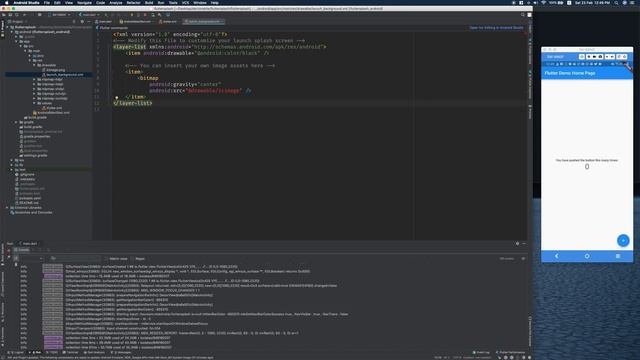Open the Navigate menu
This screenshot has width=640, height=360.
click(x=84, y=2)
